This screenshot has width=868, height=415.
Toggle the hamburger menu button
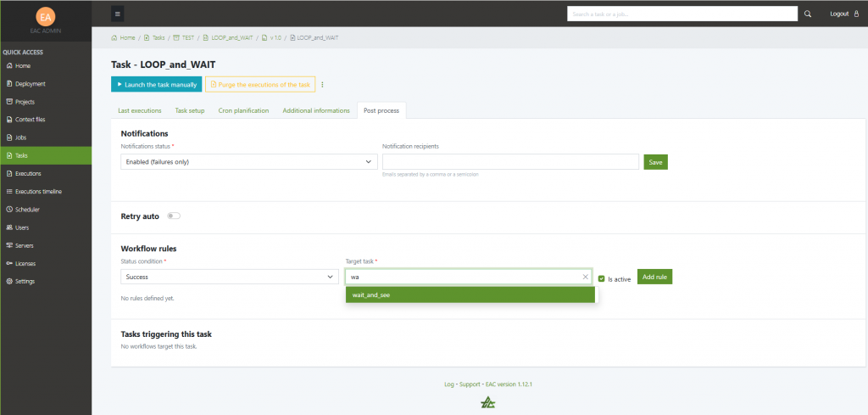tap(117, 14)
